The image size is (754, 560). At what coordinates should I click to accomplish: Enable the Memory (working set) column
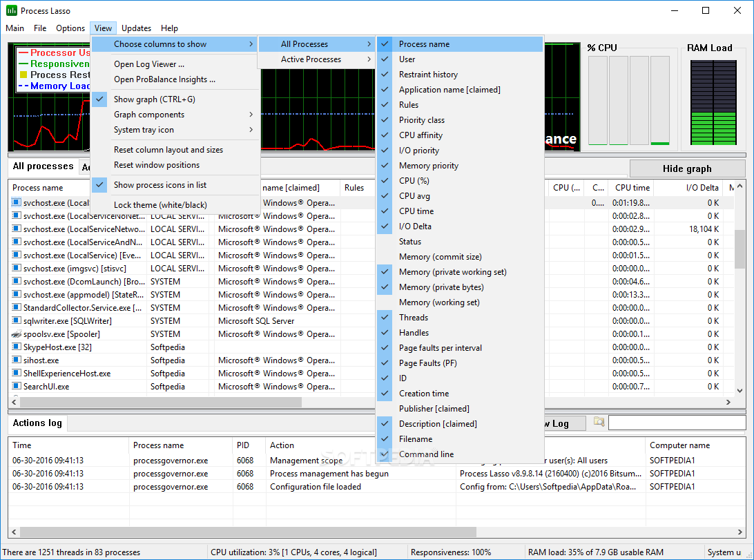coord(460,302)
